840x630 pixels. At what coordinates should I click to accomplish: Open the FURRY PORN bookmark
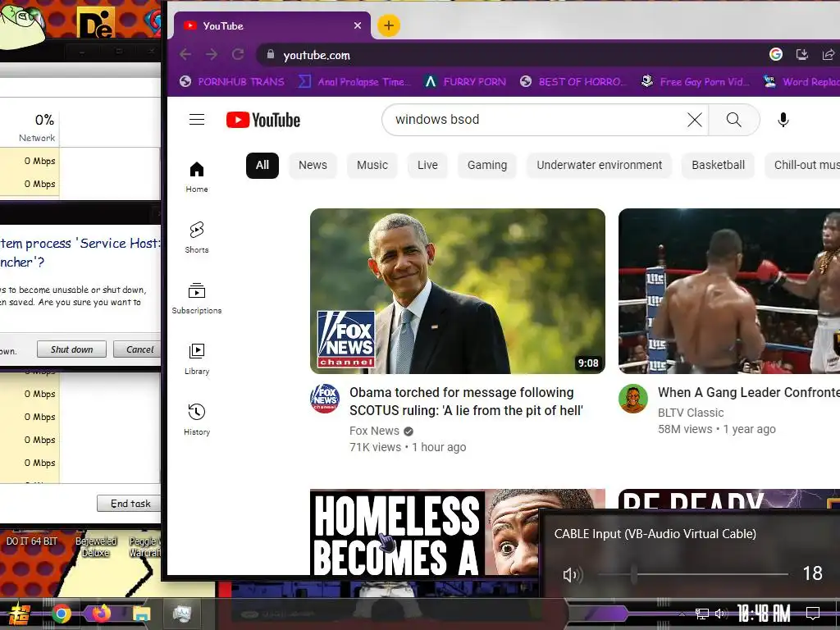click(x=466, y=81)
